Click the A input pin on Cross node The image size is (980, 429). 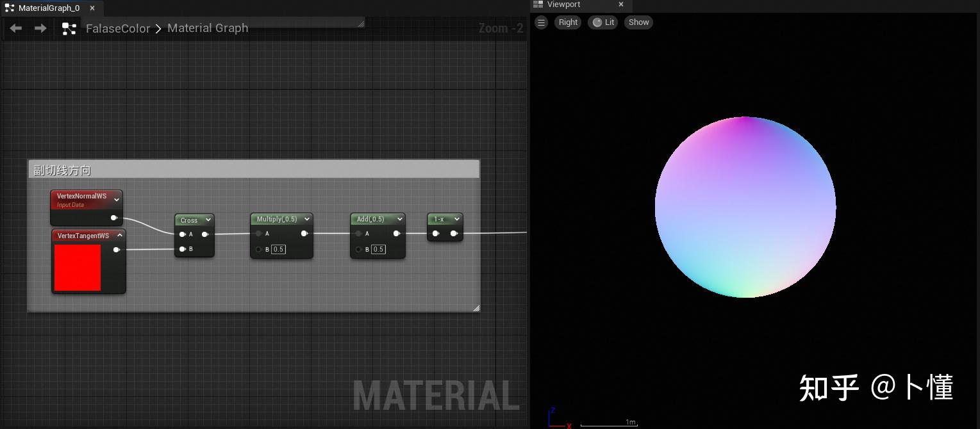pyautogui.click(x=183, y=234)
